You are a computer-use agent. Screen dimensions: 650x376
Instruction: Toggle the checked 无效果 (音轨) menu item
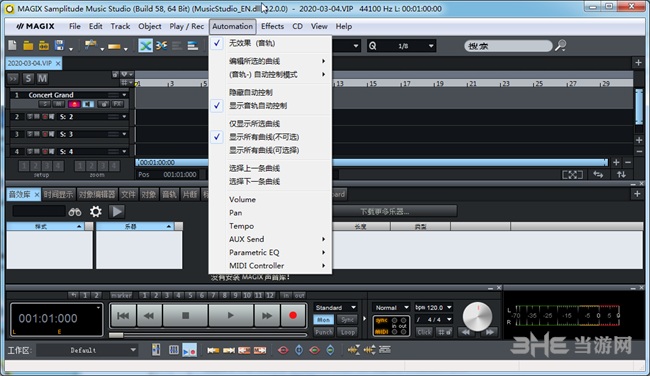270,43
